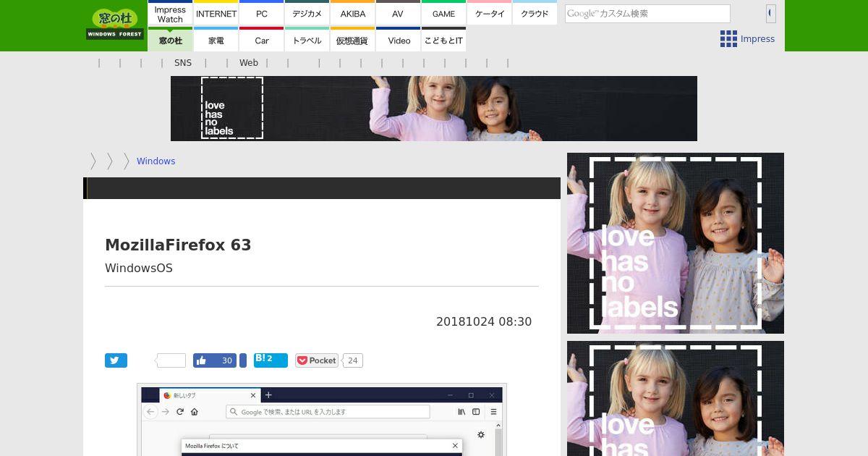Click the Impress link beside grid icon
Screen dimensions: 868x456
coord(757,39)
